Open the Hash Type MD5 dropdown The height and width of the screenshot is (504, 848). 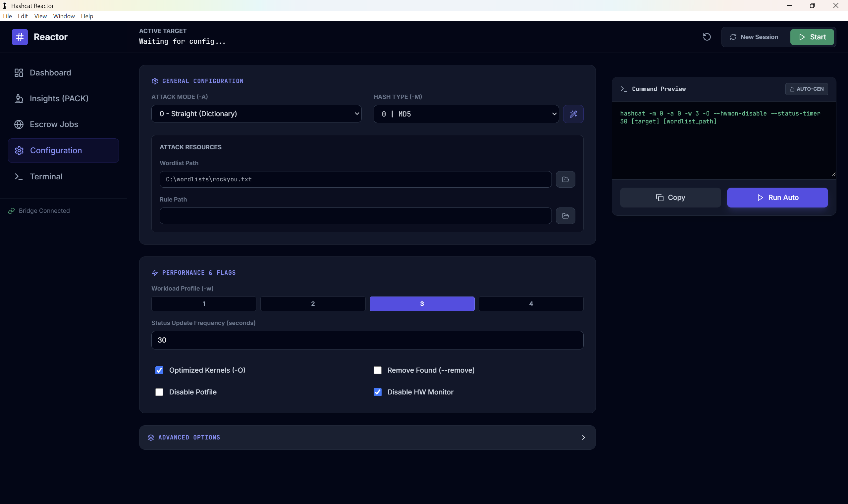[x=466, y=114]
